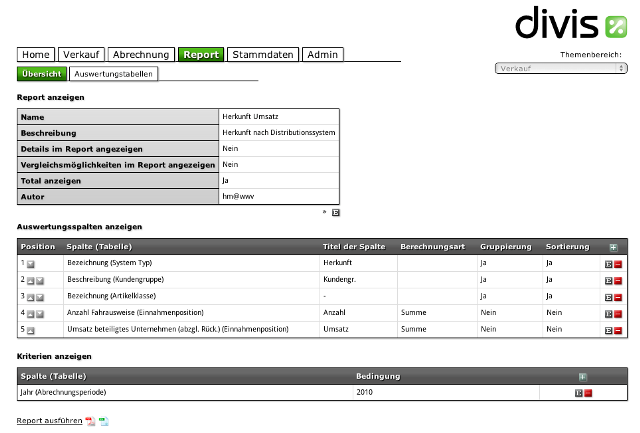Add a new Auswertungsspalte with plus icon
The image size is (640, 433).
tap(613, 246)
